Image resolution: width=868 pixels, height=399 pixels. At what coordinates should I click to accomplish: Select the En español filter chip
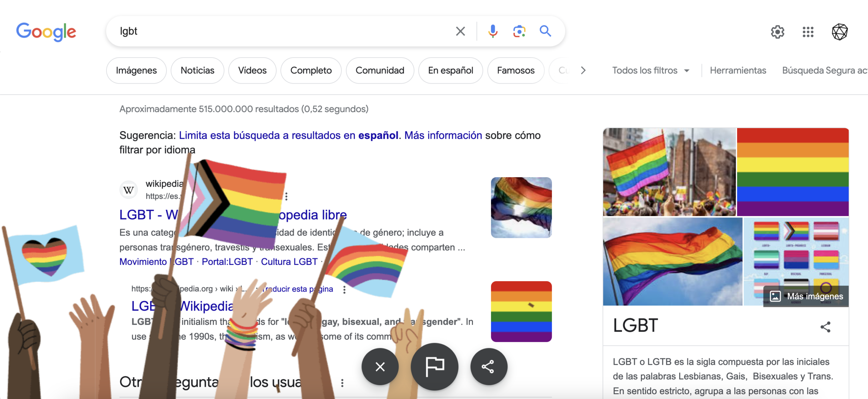click(x=450, y=70)
